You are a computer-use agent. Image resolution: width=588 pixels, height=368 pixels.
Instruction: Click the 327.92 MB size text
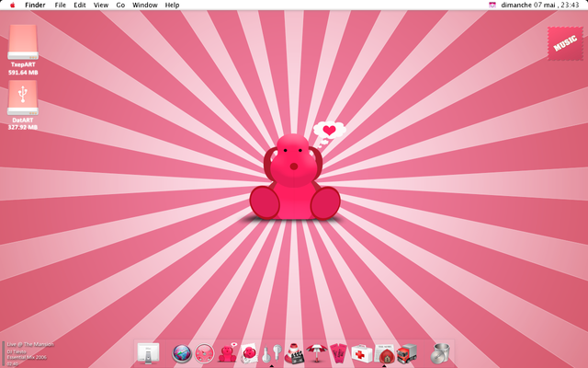point(23,127)
